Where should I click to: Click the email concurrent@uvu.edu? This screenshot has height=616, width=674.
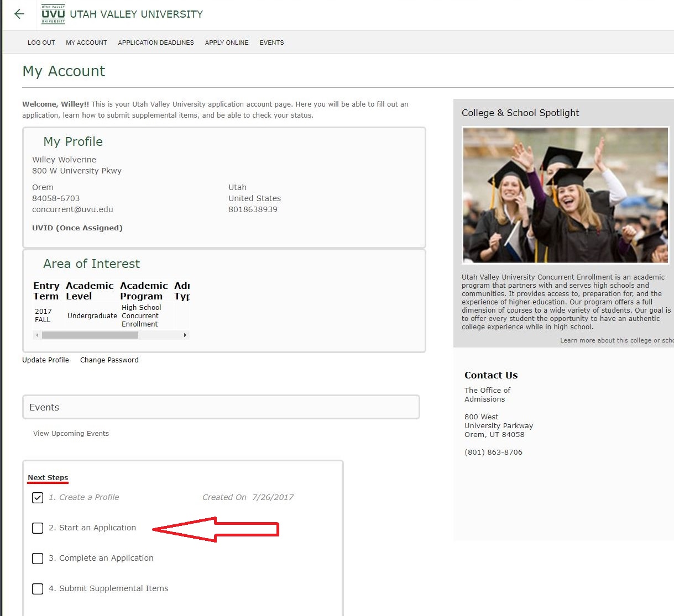coord(72,209)
